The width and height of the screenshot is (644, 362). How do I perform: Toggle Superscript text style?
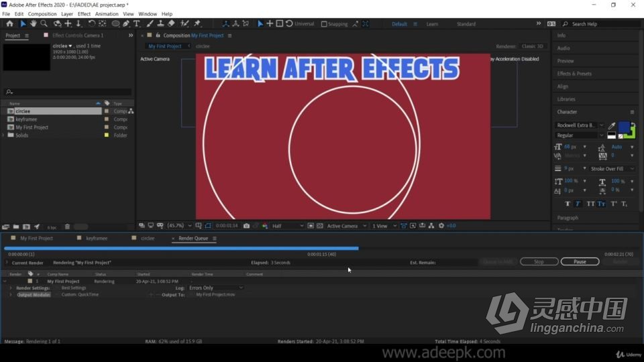[614, 204]
